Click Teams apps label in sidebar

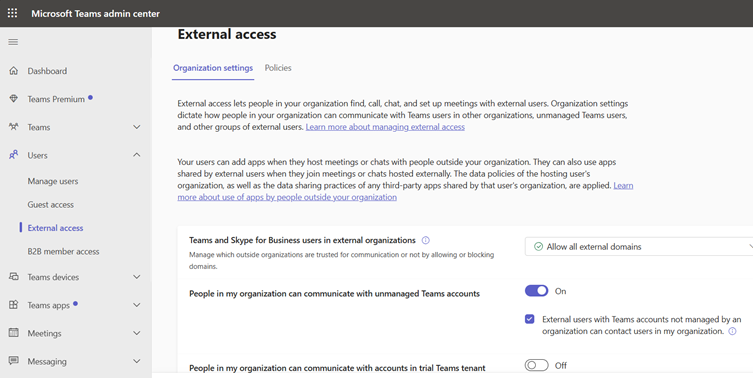49,305
